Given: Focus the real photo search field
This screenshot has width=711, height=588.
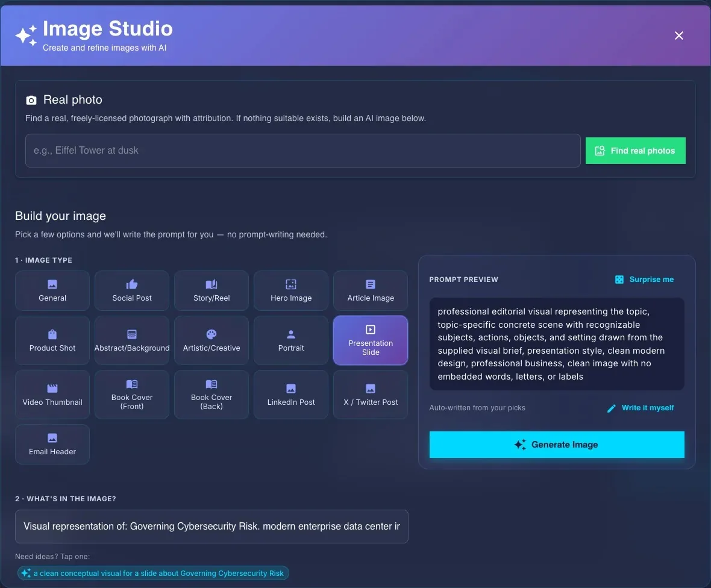Looking at the screenshot, I should 303,151.
